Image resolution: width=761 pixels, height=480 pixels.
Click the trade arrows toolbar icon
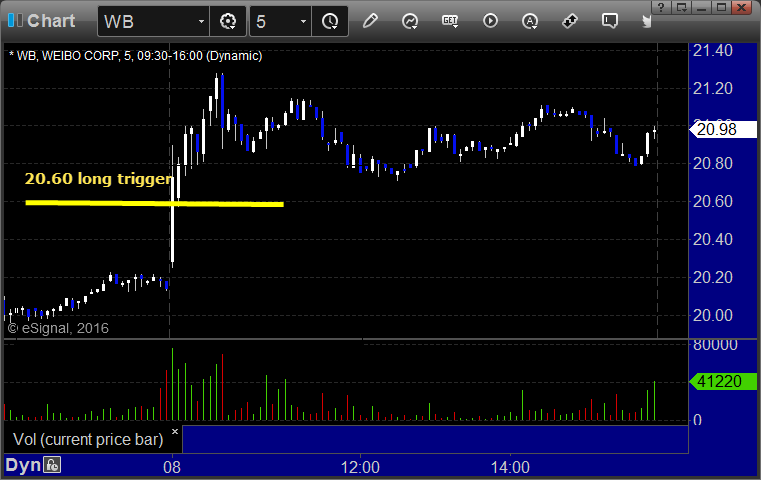pyautogui.click(x=570, y=21)
